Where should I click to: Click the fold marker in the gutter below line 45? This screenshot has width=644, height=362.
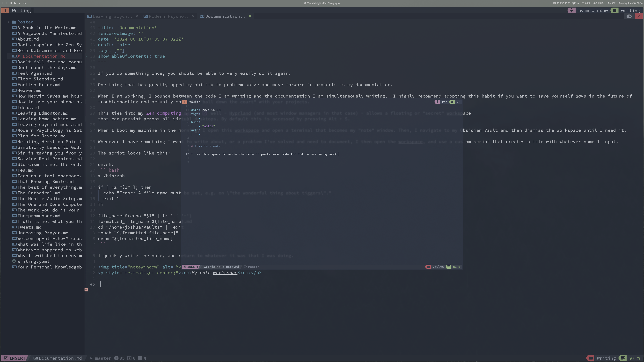point(86,290)
